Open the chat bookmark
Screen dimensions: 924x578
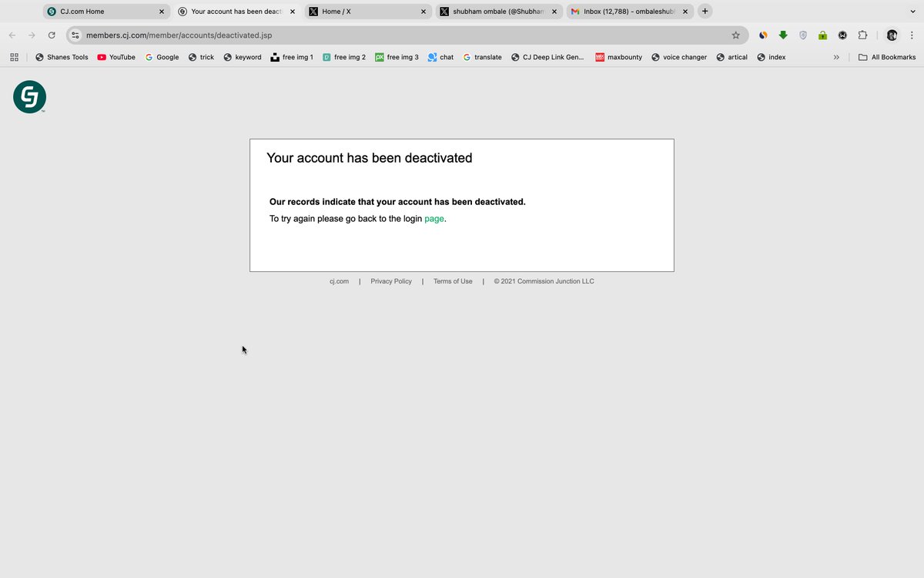pos(441,57)
